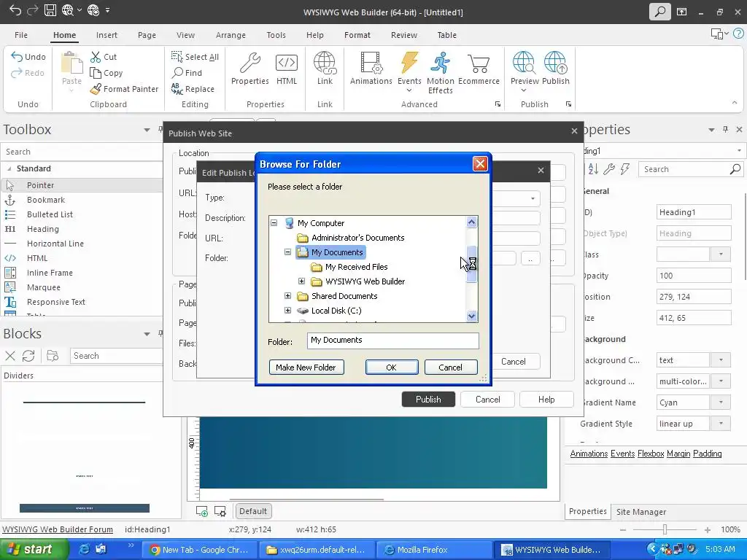Click Make New Folder button
The height and width of the screenshot is (560, 747).
[306, 367]
